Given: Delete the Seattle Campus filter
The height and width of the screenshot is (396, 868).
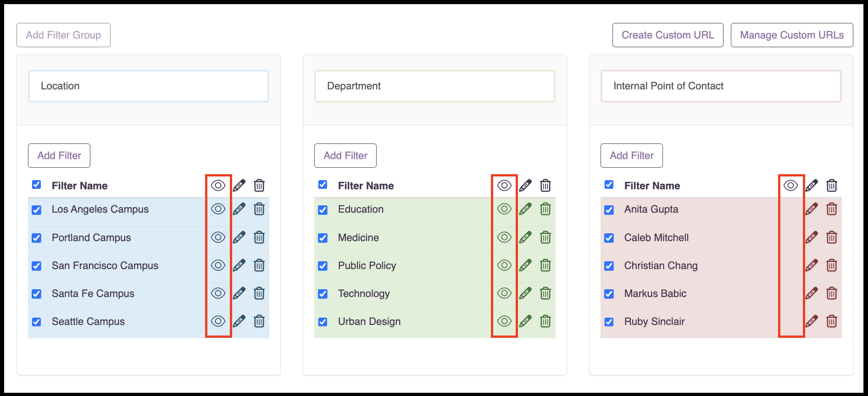Looking at the screenshot, I should [259, 321].
